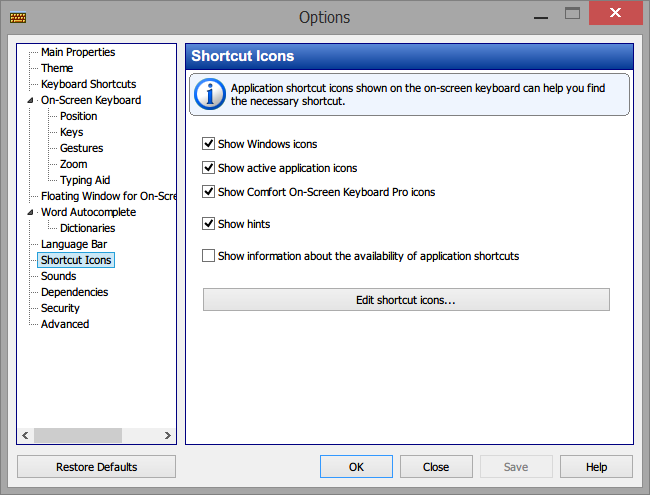Confirm the dialog with OK
650x495 pixels.
coord(356,467)
